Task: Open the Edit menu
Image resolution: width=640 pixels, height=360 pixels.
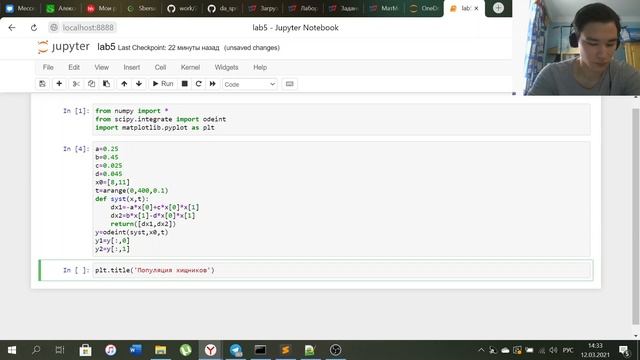Action: 74,67
